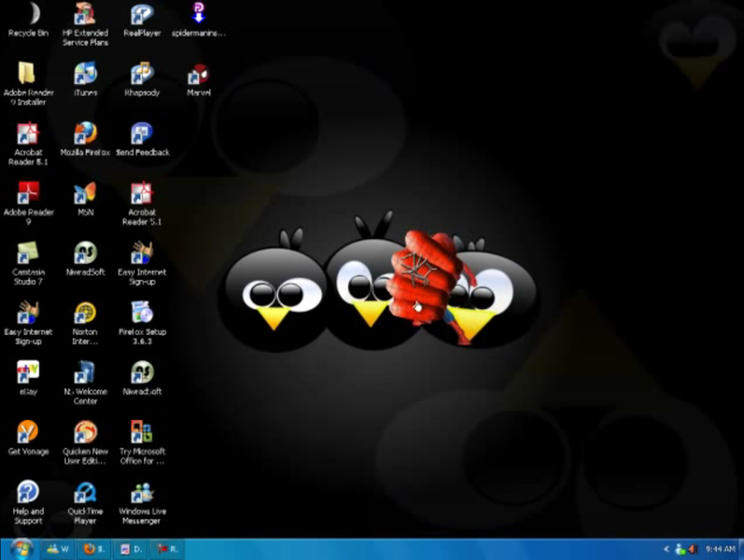Open the Windows Start menu orb
This screenshot has width=744, height=560.
pos(21,549)
